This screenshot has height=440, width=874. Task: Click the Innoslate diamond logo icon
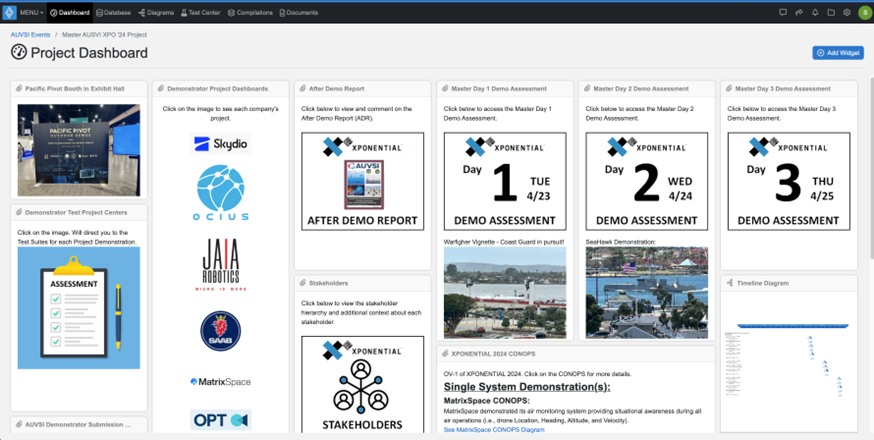[x=9, y=12]
